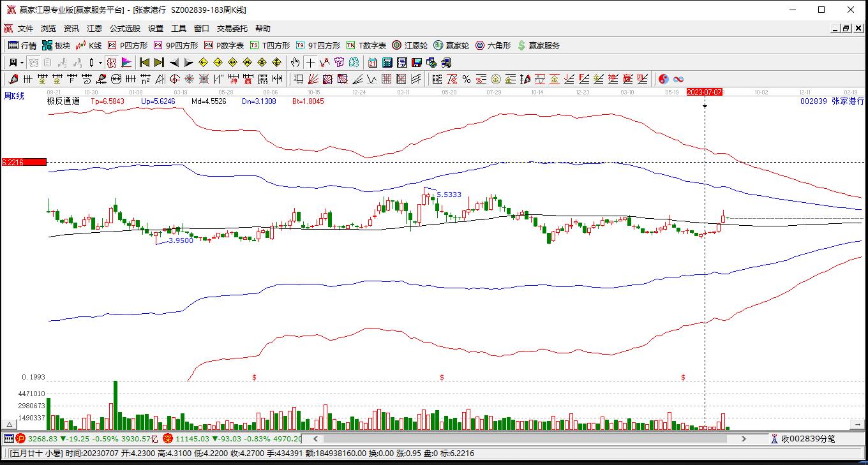
Task: Open the 交易委托 menu
Action: [x=232, y=29]
